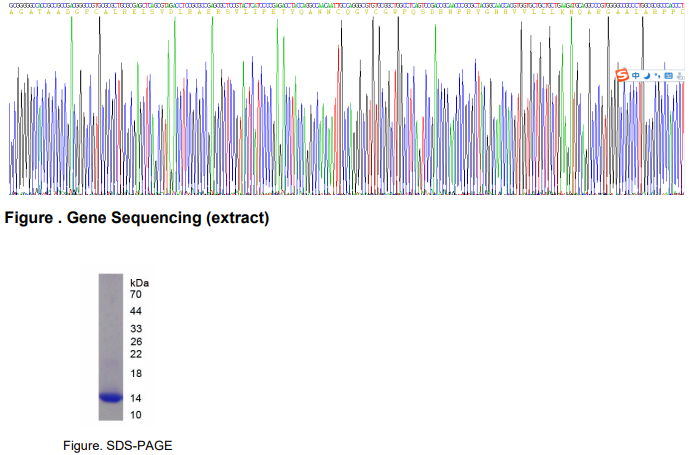Click the Gene Sequencing (extract) caption
The width and height of the screenshot is (693, 455).
coord(137,217)
